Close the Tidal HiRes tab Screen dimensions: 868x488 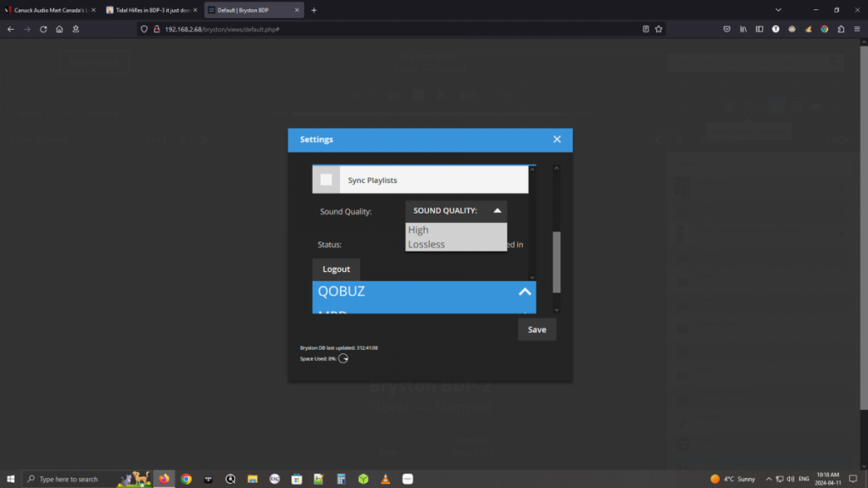pyautogui.click(x=195, y=10)
